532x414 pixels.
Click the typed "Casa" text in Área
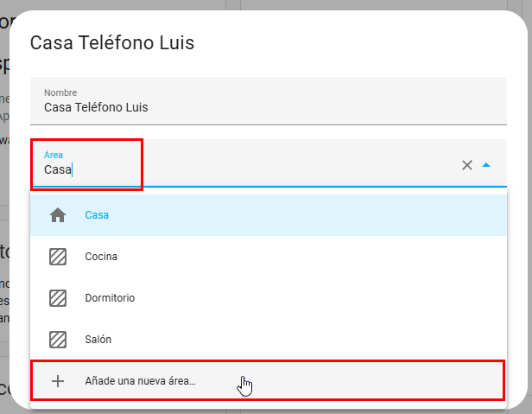click(x=57, y=170)
